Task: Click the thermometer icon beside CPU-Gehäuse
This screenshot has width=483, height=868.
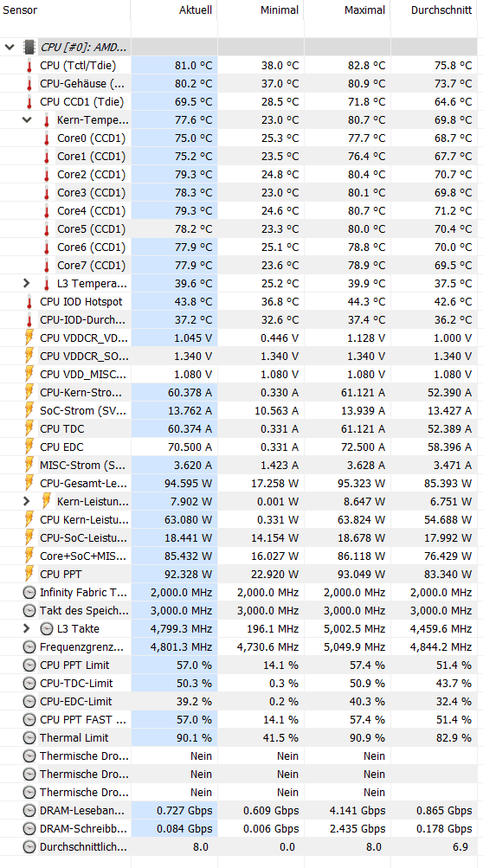Action: (x=29, y=84)
